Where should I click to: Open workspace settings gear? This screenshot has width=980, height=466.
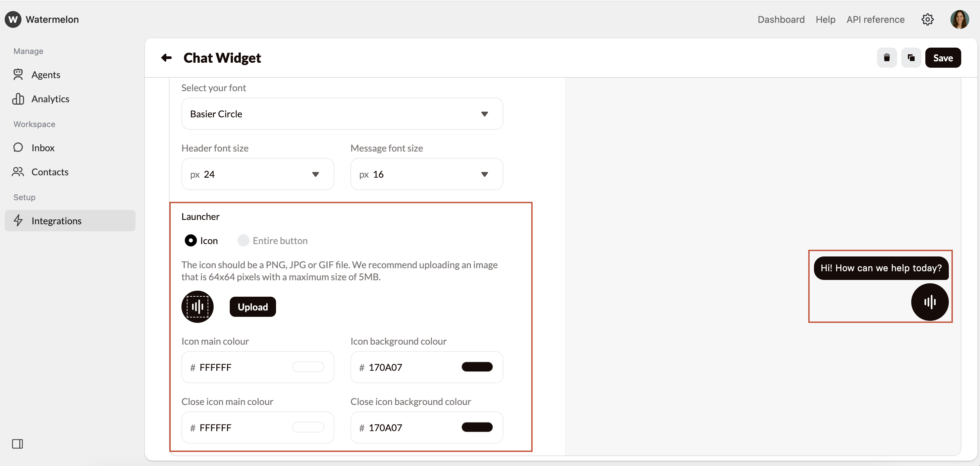(928, 19)
